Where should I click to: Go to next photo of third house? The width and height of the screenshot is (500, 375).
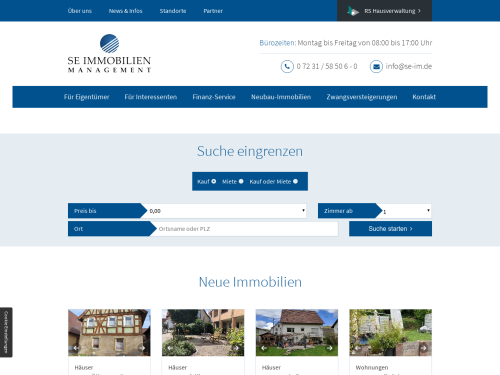pyautogui.click(x=330, y=348)
